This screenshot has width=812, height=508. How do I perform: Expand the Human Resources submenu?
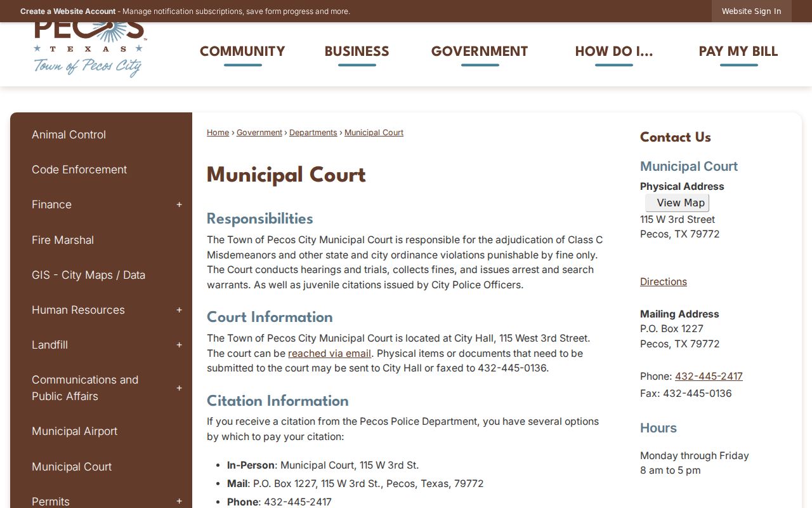(179, 310)
